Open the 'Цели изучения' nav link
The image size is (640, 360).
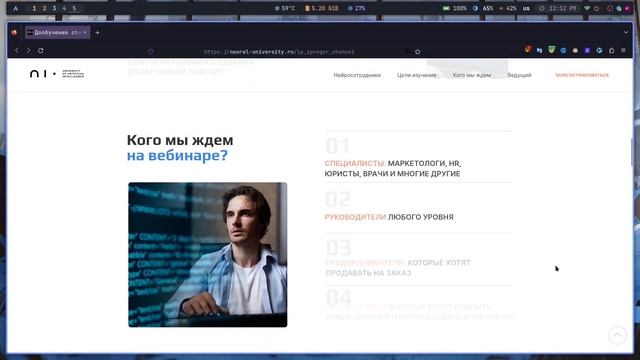tap(417, 75)
